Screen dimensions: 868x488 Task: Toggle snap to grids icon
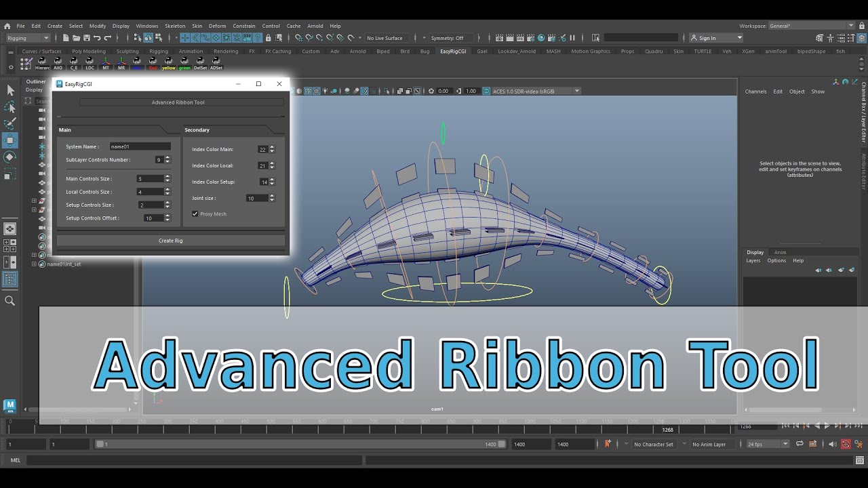click(298, 38)
